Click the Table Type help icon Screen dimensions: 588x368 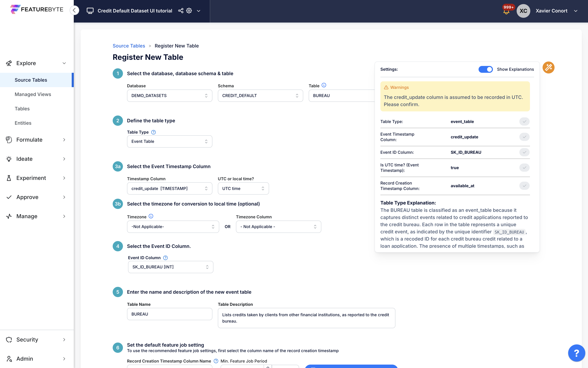coord(153,132)
